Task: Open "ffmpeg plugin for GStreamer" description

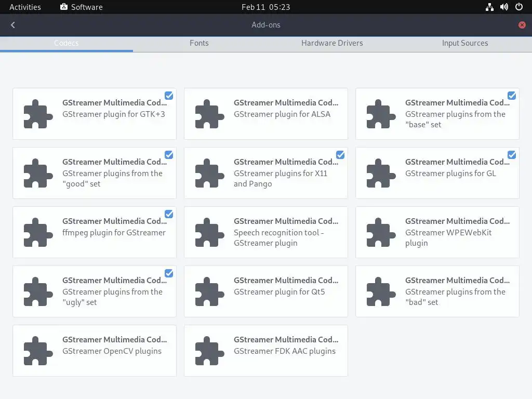Action: (x=114, y=233)
